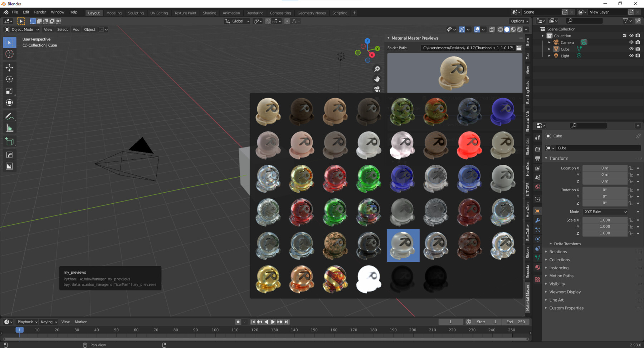Toggle visibility of the Camera object
Image resolution: width=644 pixels, height=348 pixels.
(x=631, y=42)
